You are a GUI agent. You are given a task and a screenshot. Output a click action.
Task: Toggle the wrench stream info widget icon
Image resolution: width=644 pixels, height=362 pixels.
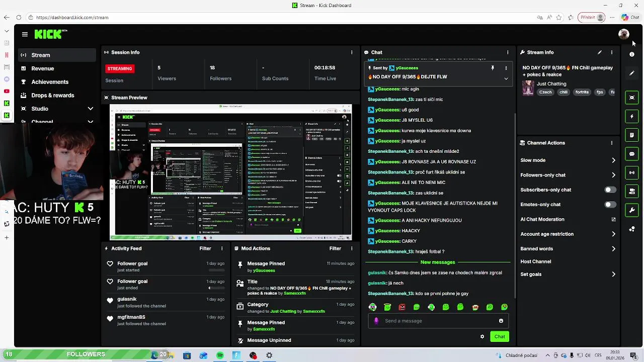click(632, 210)
